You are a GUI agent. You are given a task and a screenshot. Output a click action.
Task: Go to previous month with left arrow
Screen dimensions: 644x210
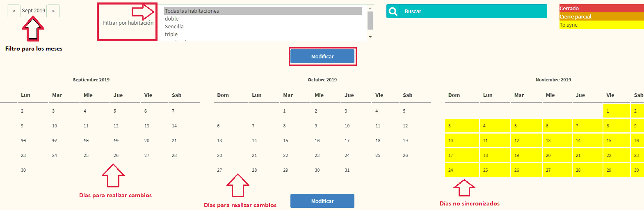[x=14, y=11]
